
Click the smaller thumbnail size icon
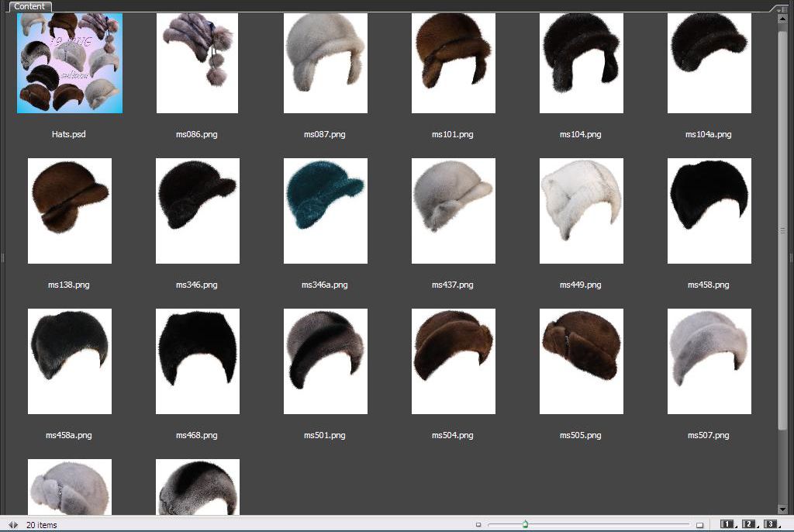(x=478, y=525)
